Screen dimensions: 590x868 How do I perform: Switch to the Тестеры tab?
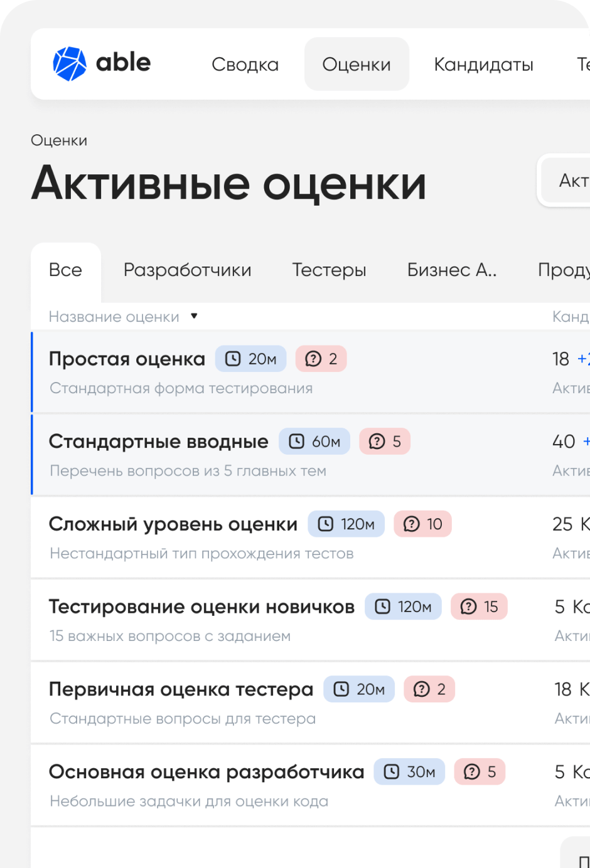pos(329,270)
